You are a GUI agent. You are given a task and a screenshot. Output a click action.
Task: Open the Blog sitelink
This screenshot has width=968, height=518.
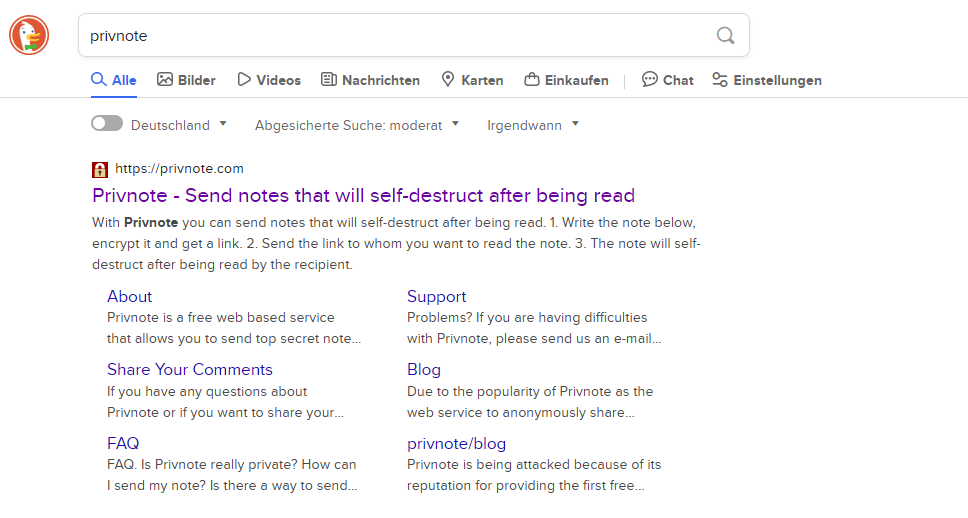tap(424, 370)
